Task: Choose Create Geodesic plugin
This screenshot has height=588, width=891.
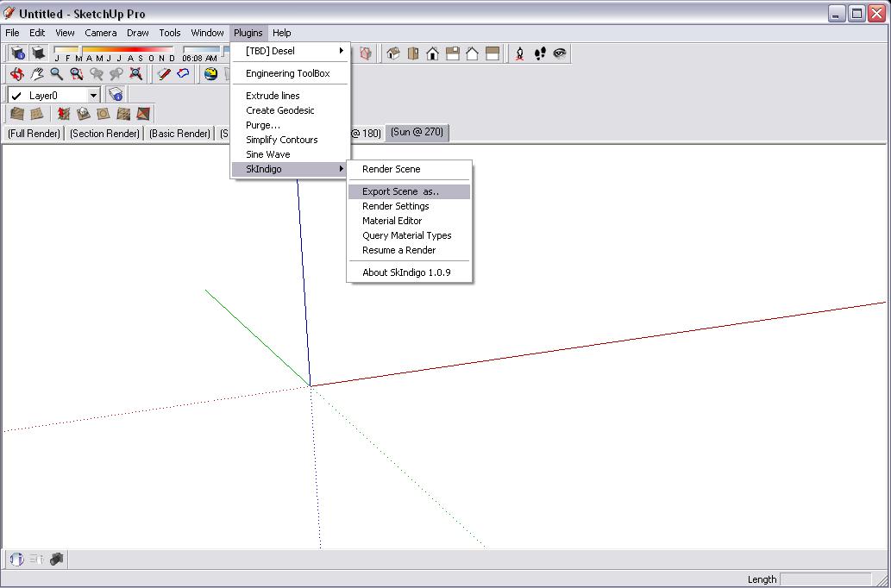Action: (290, 110)
